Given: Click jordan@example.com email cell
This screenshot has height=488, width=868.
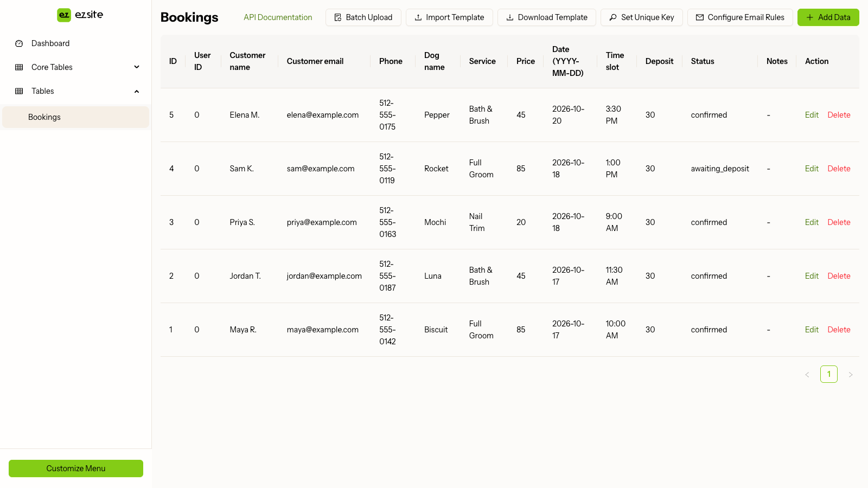Looking at the screenshot, I should click(324, 276).
